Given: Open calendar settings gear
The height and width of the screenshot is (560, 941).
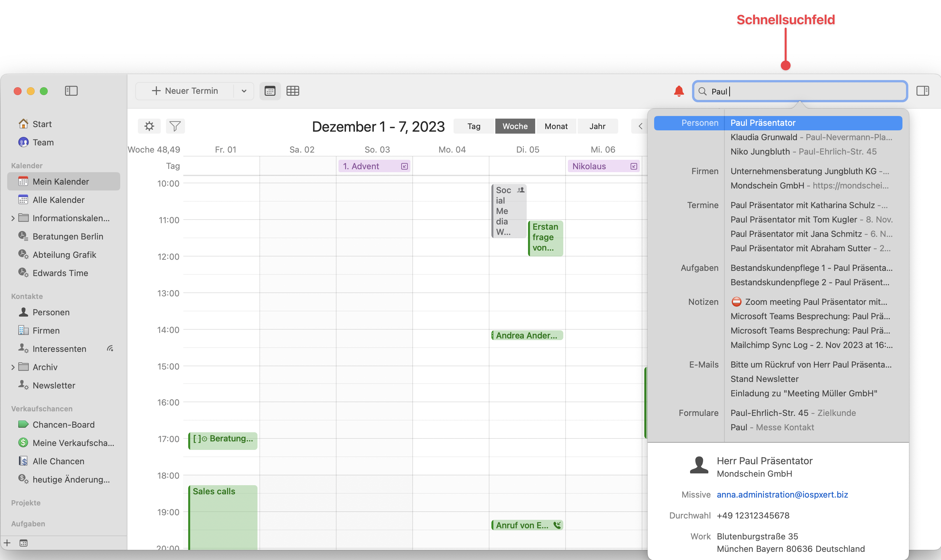Looking at the screenshot, I should [149, 126].
